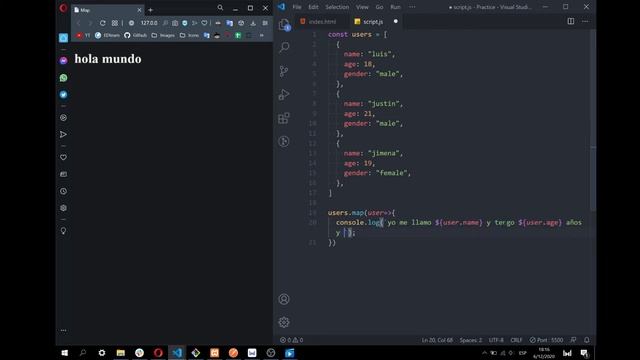640x360 pixels.
Task: Click the unsaved dot on script.js tab
Action: [396, 21]
